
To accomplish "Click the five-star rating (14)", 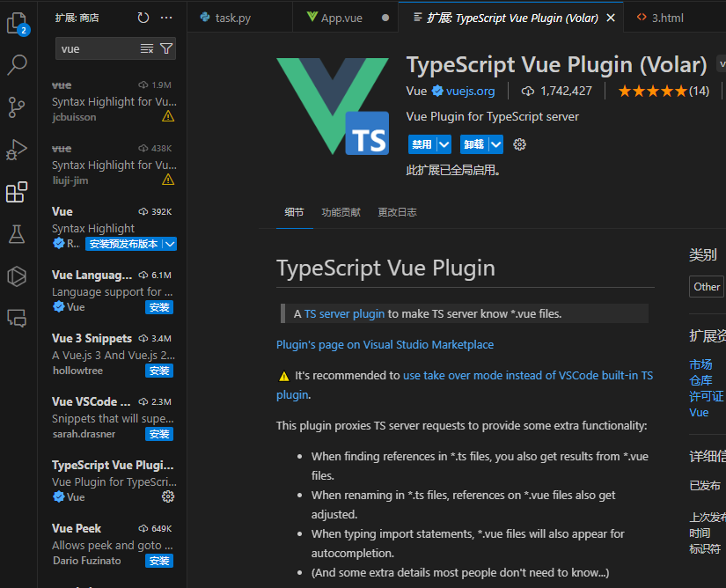I will (x=664, y=92).
